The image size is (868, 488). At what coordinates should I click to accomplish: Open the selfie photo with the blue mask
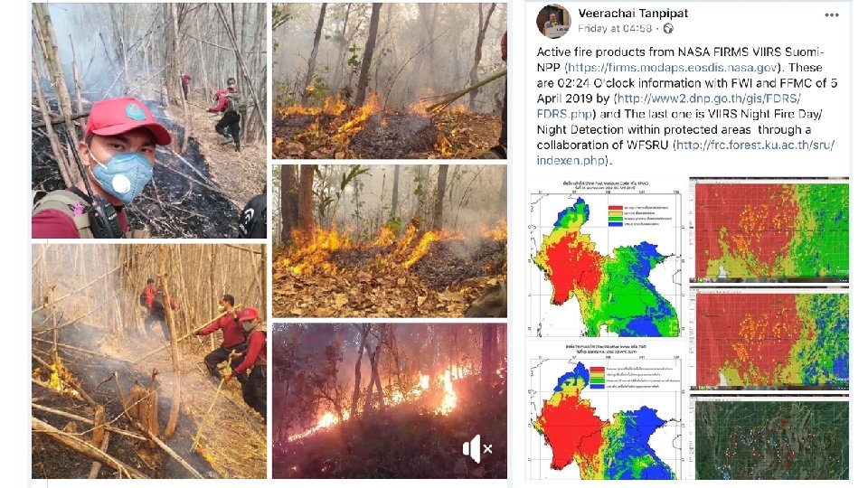[x=149, y=120]
